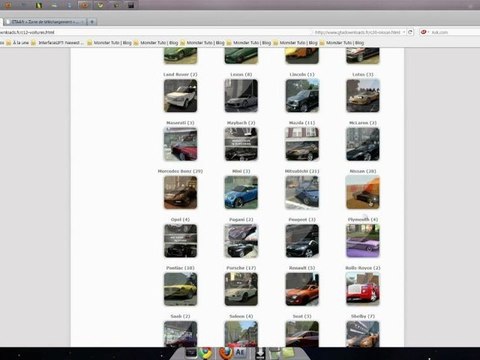Screen dimensions: 480x360
Task: Select the McLaren category image
Action: (363, 144)
